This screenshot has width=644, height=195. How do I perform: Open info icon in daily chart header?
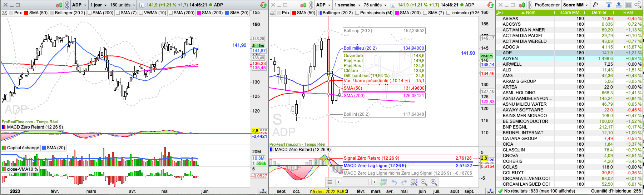pyautogui.click(x=142, y=5)
